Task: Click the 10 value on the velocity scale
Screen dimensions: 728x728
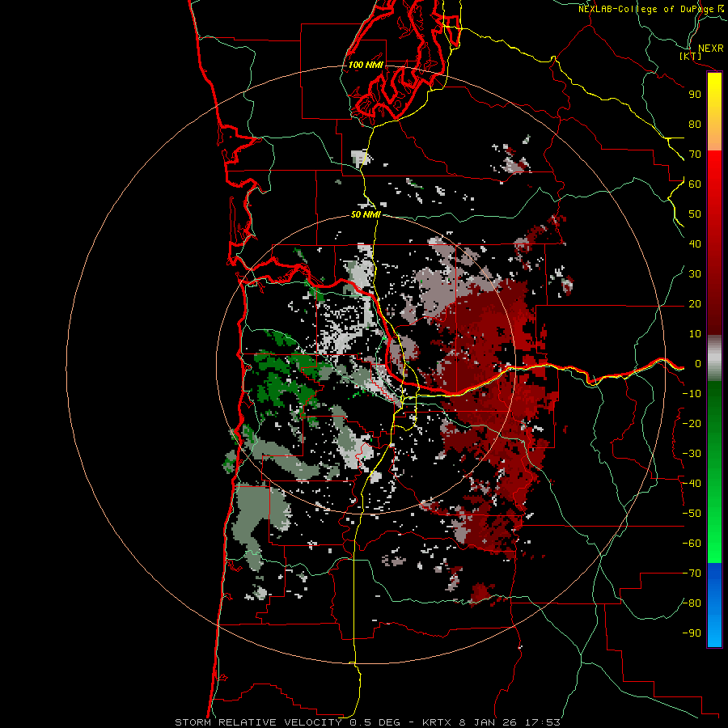Action: 695,334
